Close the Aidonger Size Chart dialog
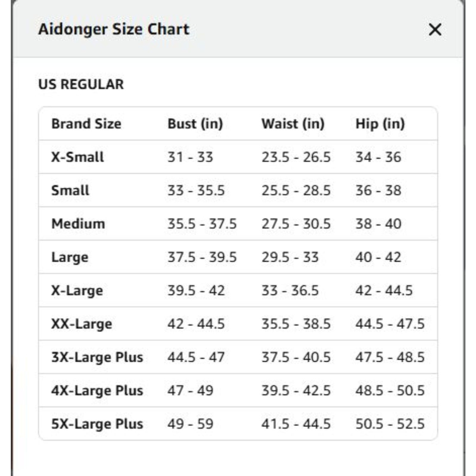 [x=435, y=29]
